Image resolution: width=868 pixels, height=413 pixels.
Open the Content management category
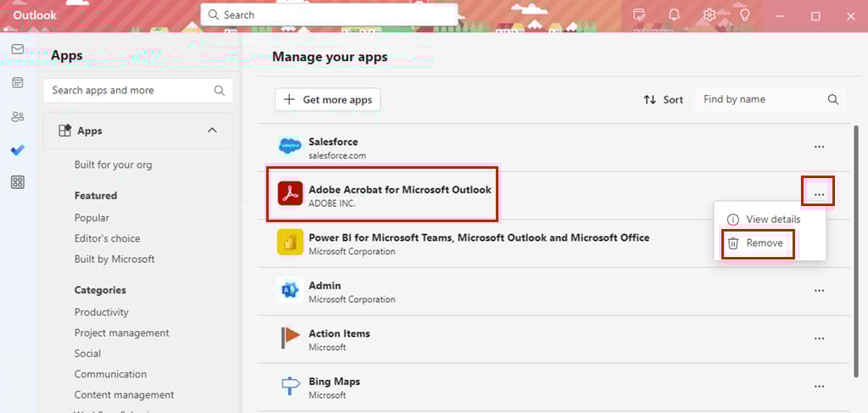125,394
